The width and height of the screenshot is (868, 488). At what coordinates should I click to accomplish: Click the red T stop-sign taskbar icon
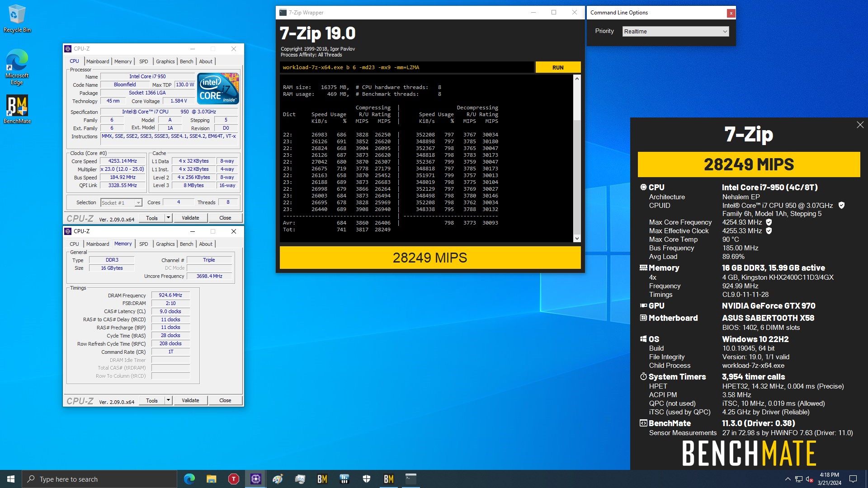click(x=234, y=479)
